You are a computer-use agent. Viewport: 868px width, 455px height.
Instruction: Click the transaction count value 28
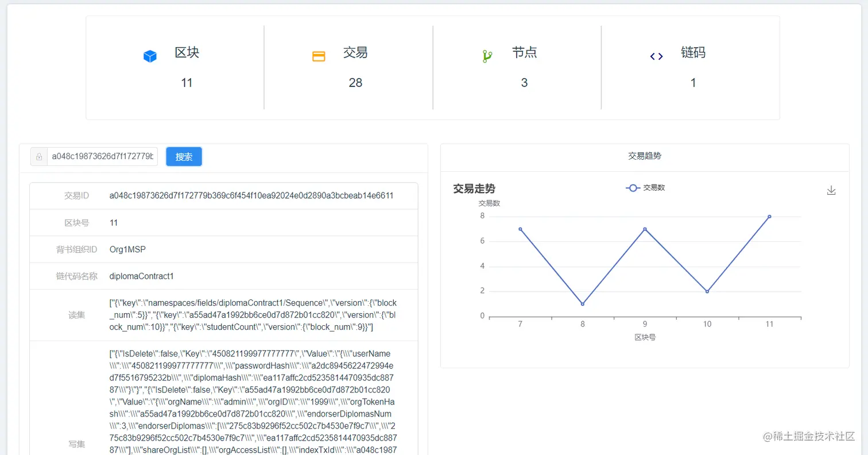[x=355, y=83]
